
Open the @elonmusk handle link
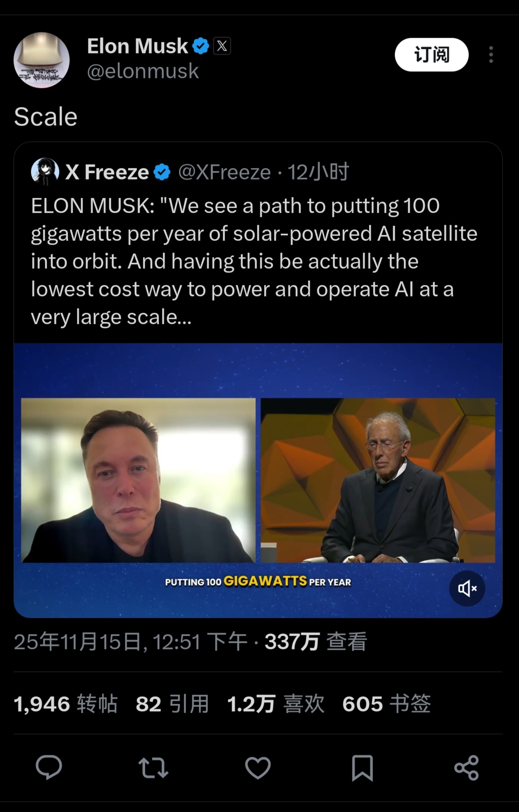coord(143,71)
